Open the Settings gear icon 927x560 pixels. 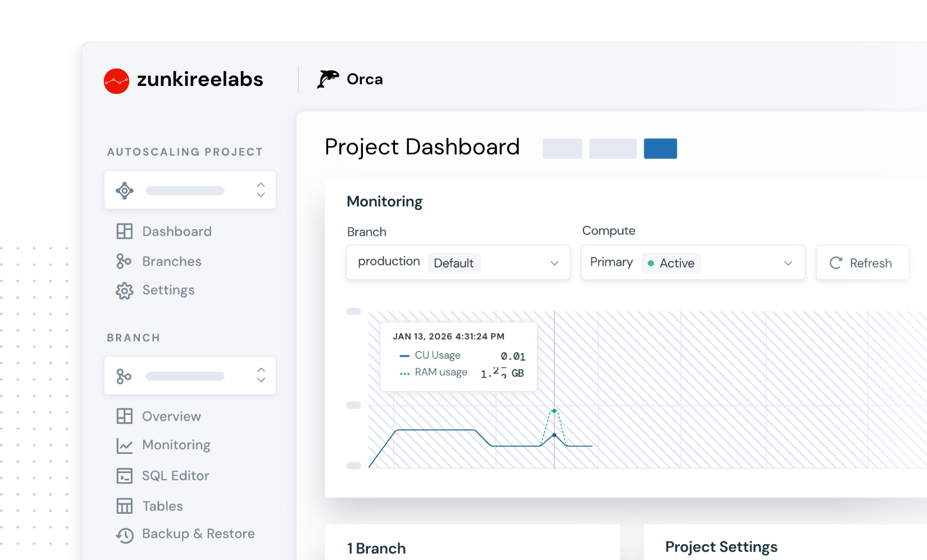coord(124,290)
